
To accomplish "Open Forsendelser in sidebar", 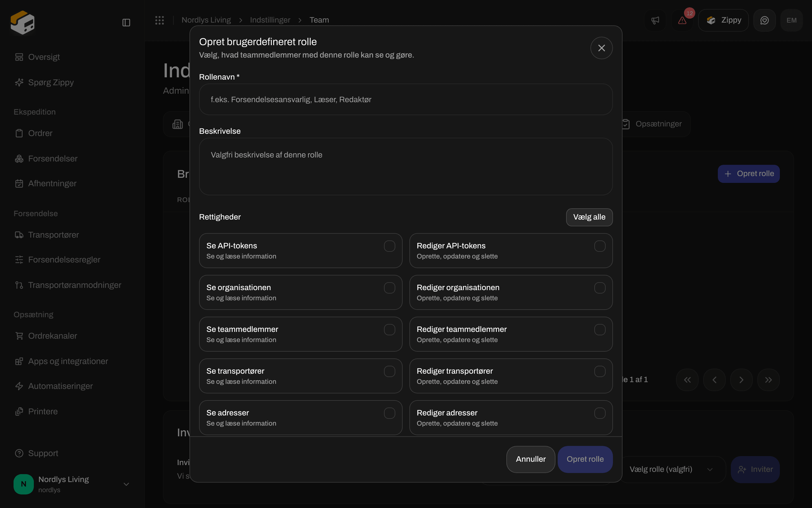I will click(46, 159).
